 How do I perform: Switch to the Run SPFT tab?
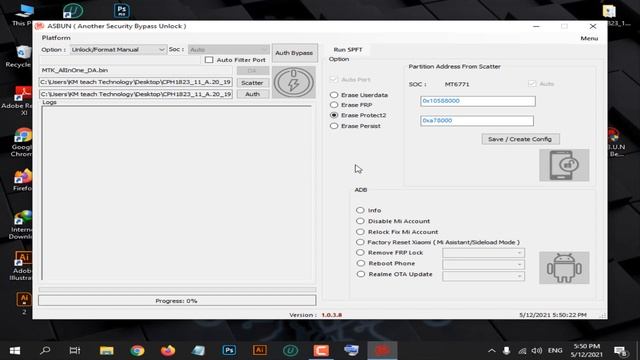[x=348, y=49]
